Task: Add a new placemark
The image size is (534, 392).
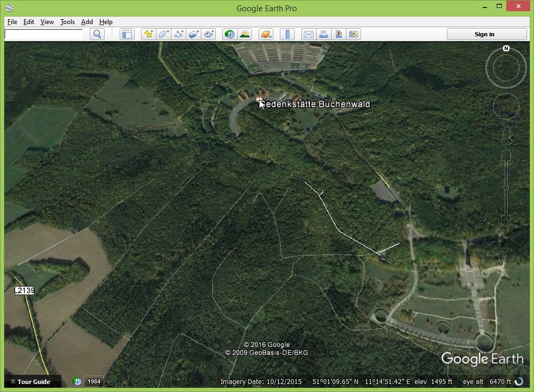Action: pyautogui.click(x=148, y=34)
